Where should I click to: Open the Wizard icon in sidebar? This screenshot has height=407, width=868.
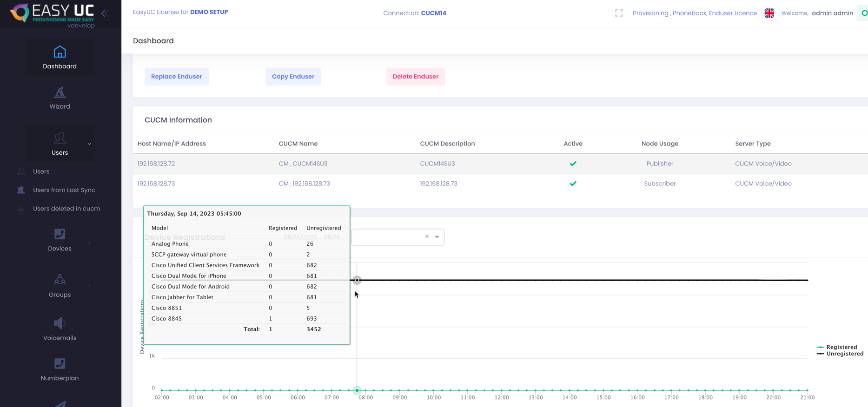click(x=60, y=92)
